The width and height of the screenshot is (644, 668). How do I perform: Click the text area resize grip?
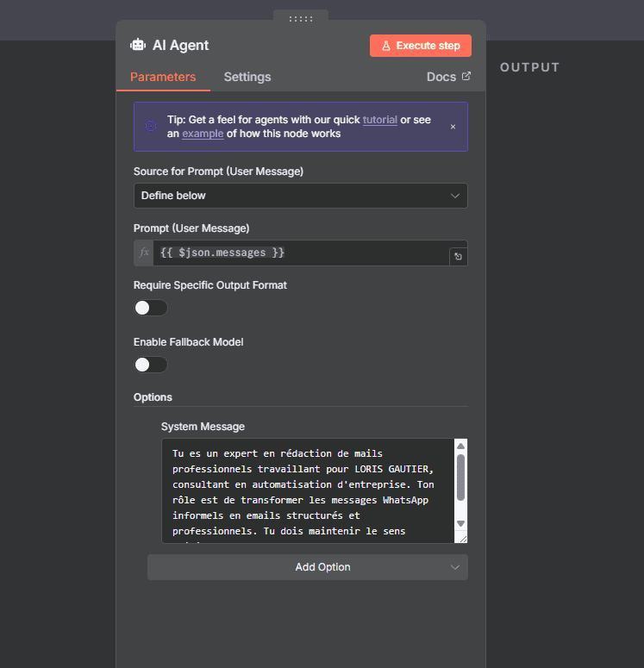[463, 539]
